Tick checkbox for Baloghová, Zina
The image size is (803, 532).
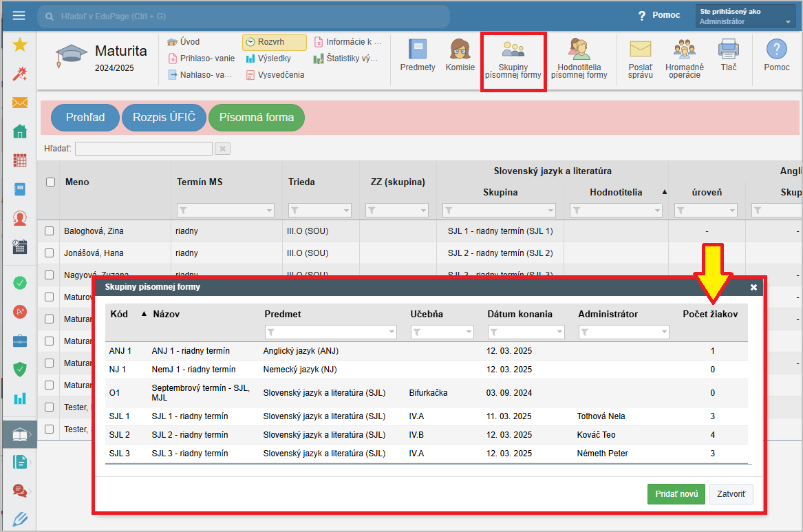point(50,231)
